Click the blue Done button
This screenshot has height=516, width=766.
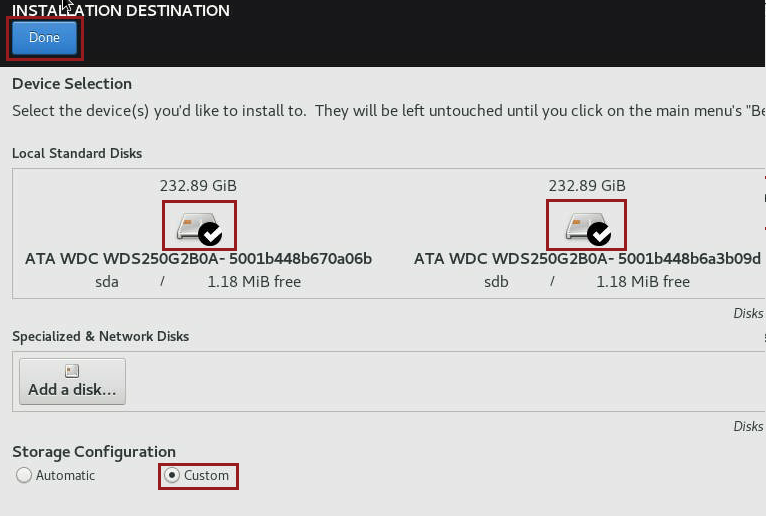pyautogui.click(x=44, y=38)
